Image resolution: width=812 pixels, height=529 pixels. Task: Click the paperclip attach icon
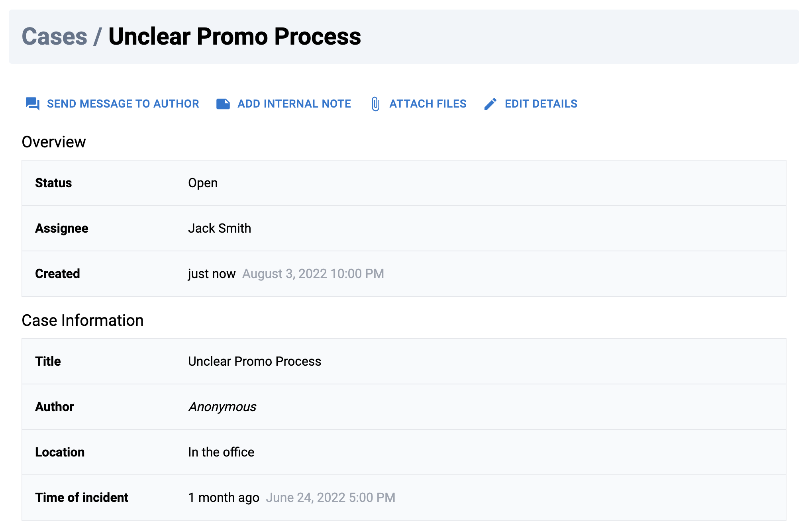(375, 104)
